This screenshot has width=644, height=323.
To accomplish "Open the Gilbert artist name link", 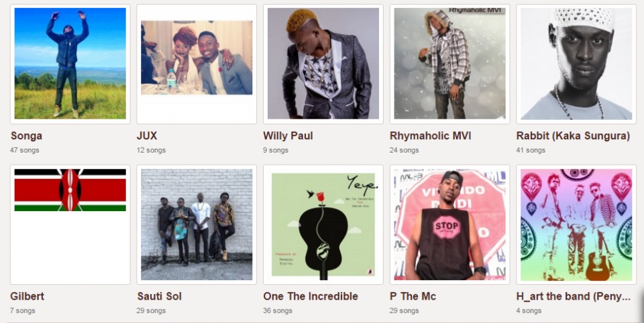I will pyautogui.click(x=27, y=296).
